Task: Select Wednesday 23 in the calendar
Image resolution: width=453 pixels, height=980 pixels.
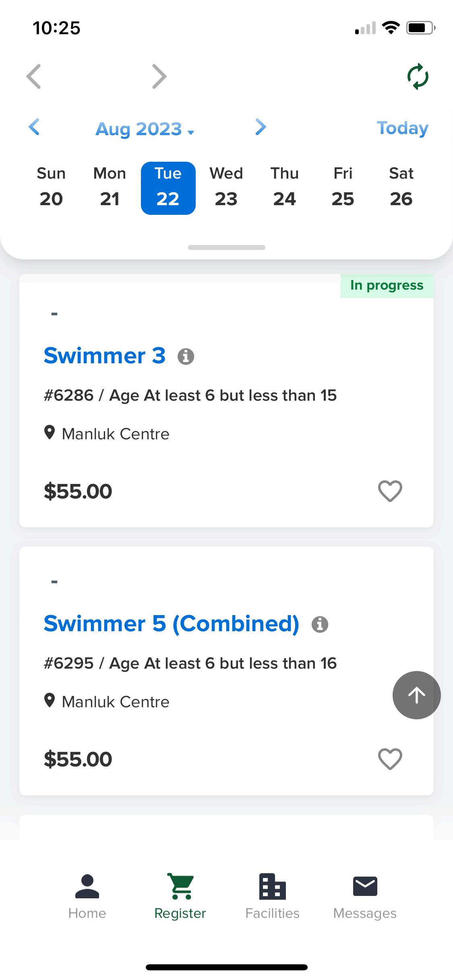Action: pos(226,188)
